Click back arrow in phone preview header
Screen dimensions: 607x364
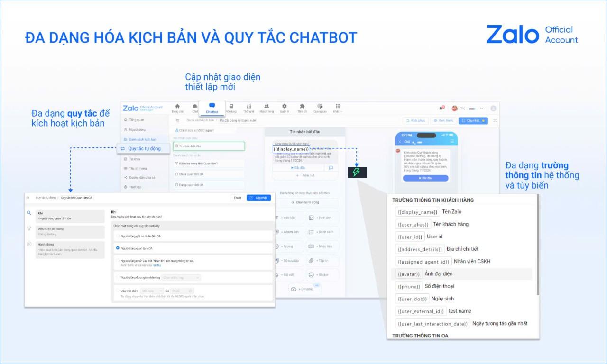(x=400, y=141)
